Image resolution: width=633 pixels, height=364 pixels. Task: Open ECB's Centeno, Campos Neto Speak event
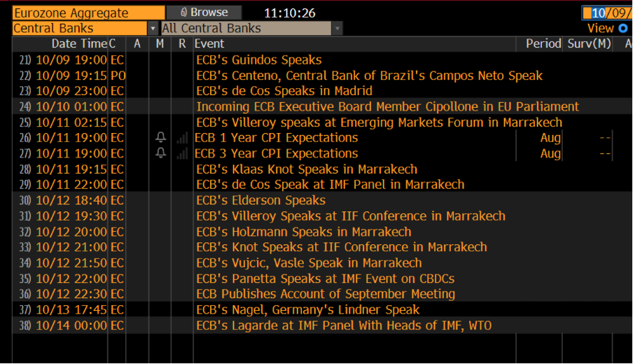(x=370, y=76)
